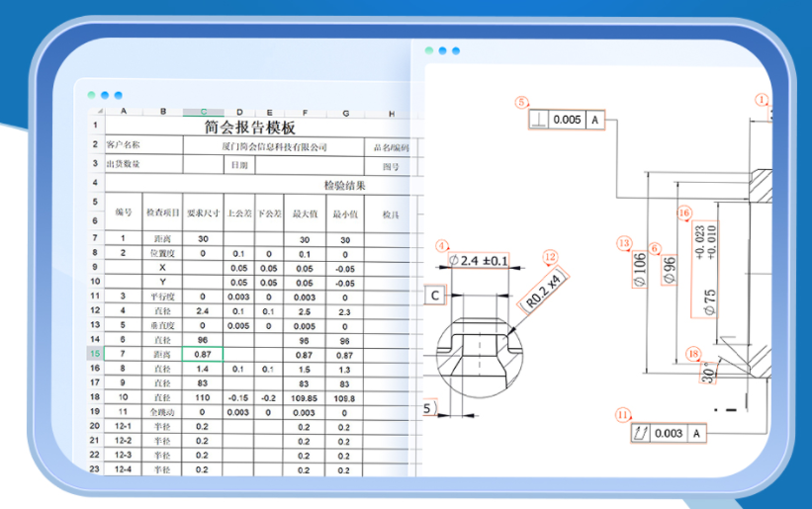The image size is (812, 509).
Task: Select column header H
Action: tap(392, 114)
